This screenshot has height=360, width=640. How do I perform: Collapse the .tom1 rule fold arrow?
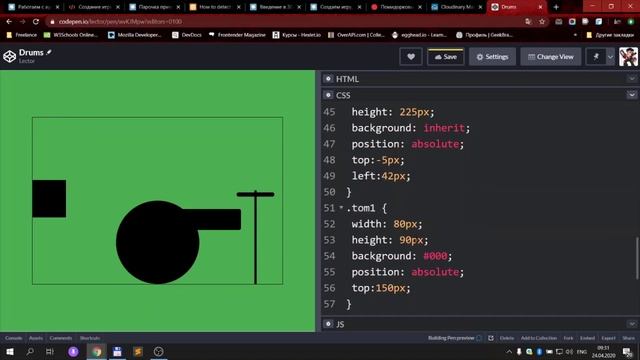(x=341, y=208)
